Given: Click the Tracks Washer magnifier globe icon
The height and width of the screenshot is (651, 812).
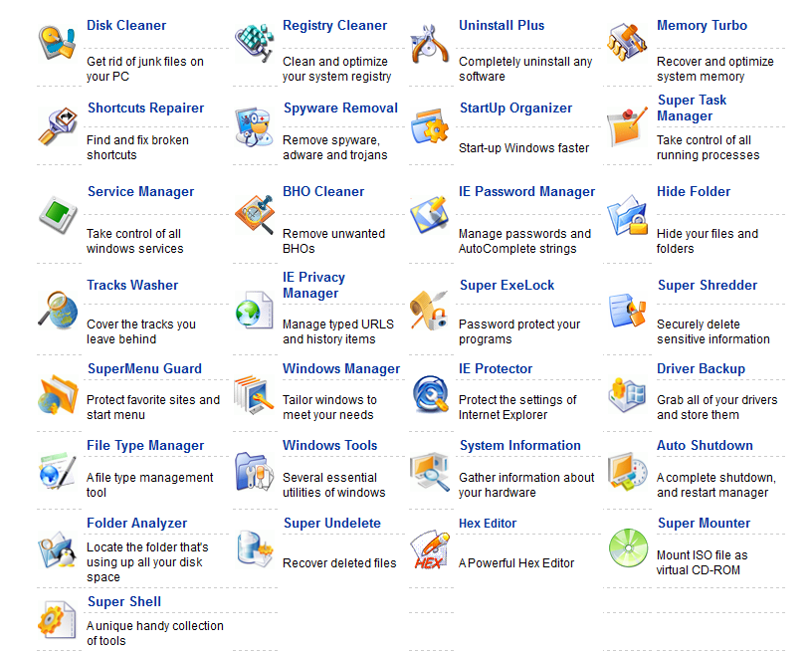Looking at the screenshot, I should (x=58, y=310).
